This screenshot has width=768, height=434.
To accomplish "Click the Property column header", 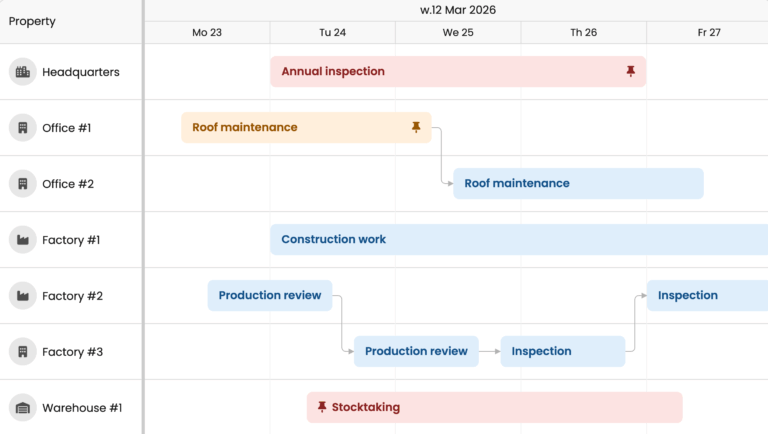I will pos(33,21).
